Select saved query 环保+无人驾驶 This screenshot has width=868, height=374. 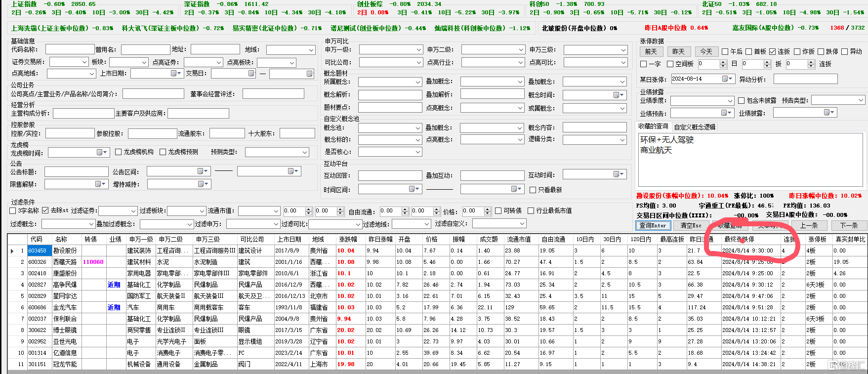[x=667, y=140]
